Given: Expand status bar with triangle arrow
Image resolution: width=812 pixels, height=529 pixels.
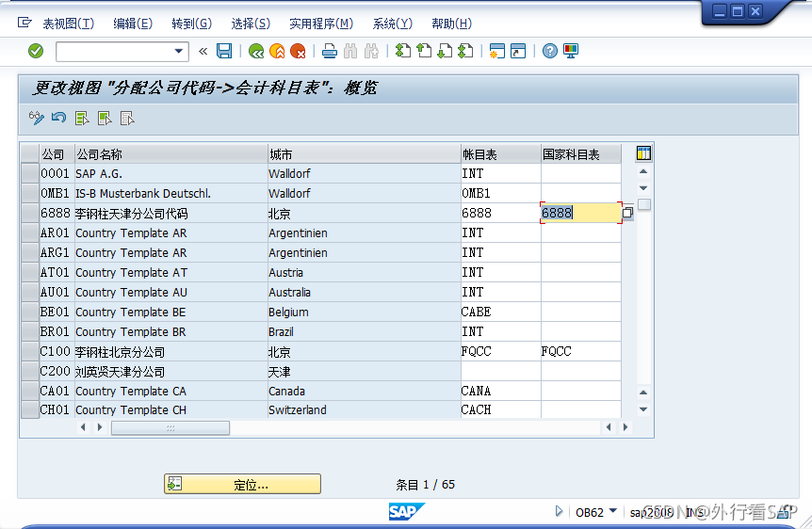Looking at the screenshot, I should pyautogui.click(x=559, y=511).
